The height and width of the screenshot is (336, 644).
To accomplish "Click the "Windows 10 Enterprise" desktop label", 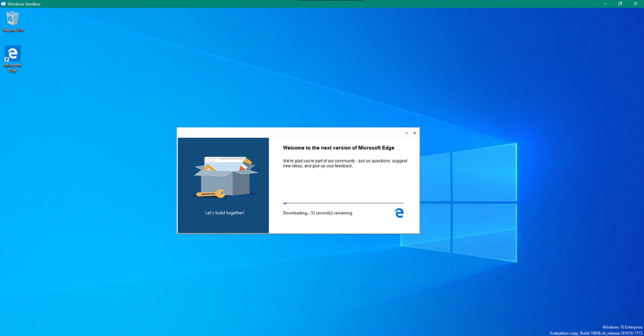I will point(622,328).
